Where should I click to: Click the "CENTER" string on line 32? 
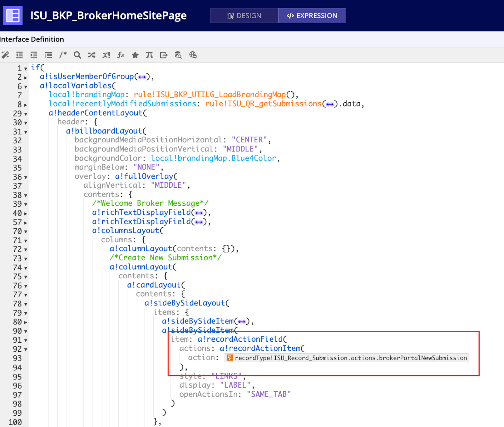(x=249, y=140)
